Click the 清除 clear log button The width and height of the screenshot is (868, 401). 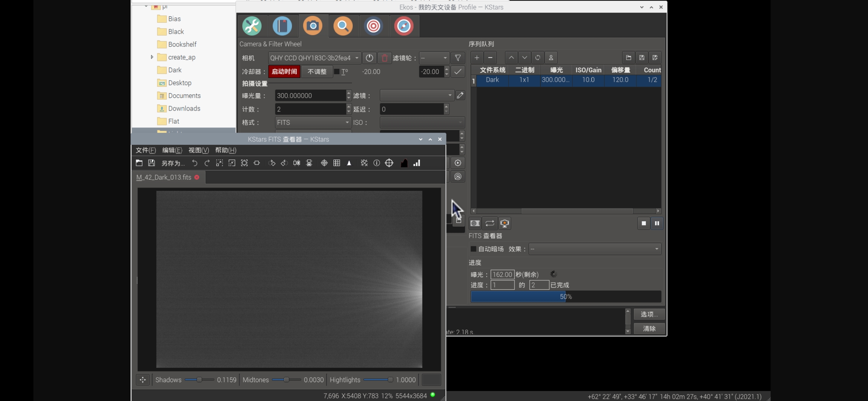click(x=649, y=329)
